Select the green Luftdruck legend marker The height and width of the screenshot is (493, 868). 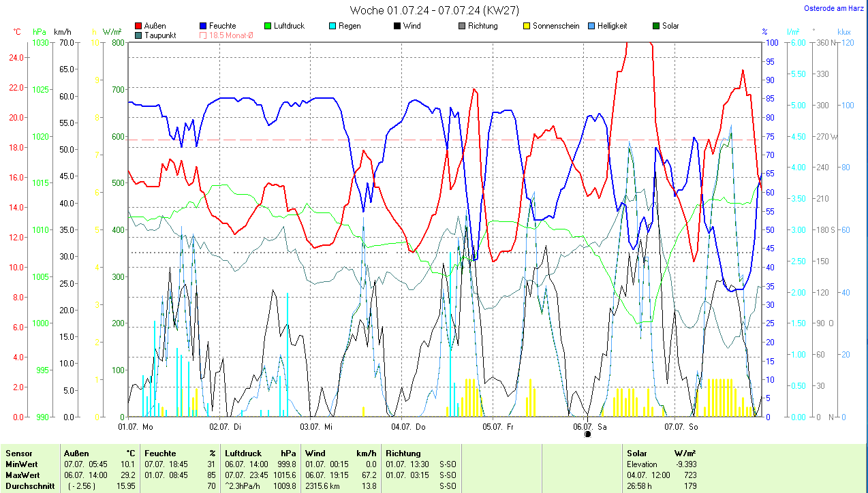pos(268,26)
